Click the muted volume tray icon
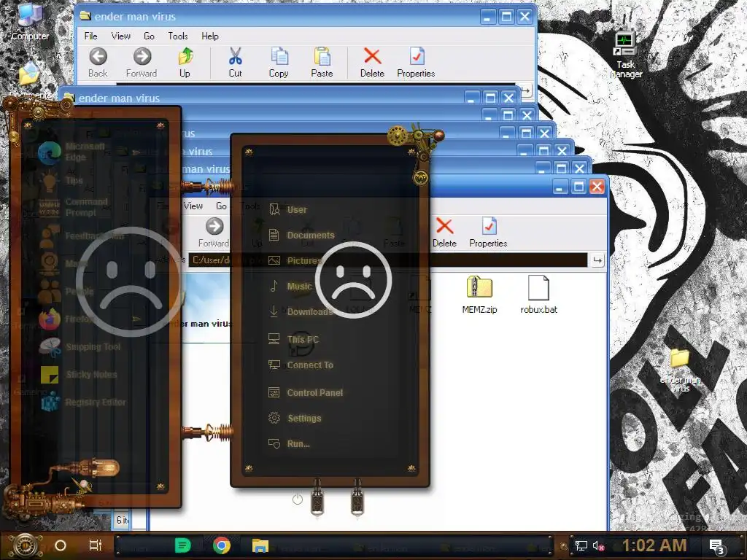The width and height of the screenshot is (747, 560). [x=599, y=546]
